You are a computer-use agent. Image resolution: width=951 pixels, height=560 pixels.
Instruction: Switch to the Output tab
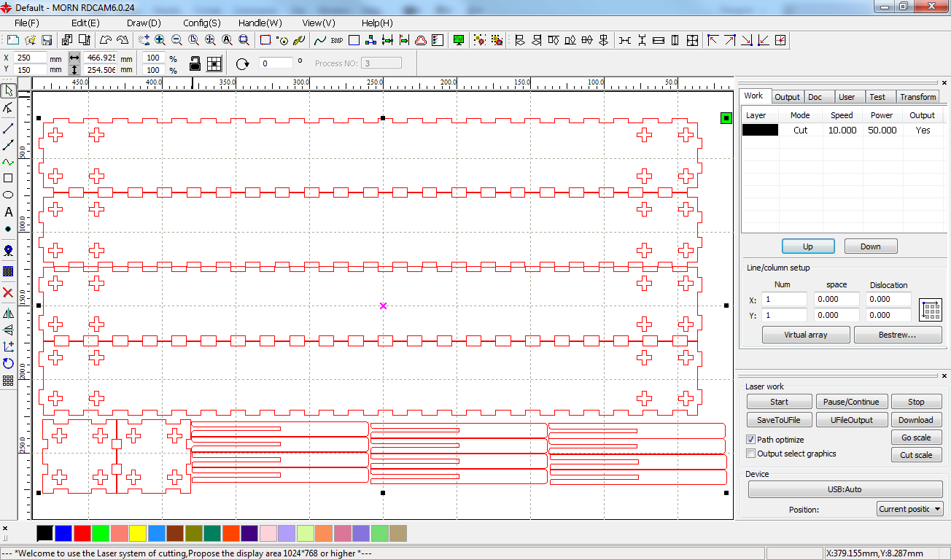[x=788, y=97]
